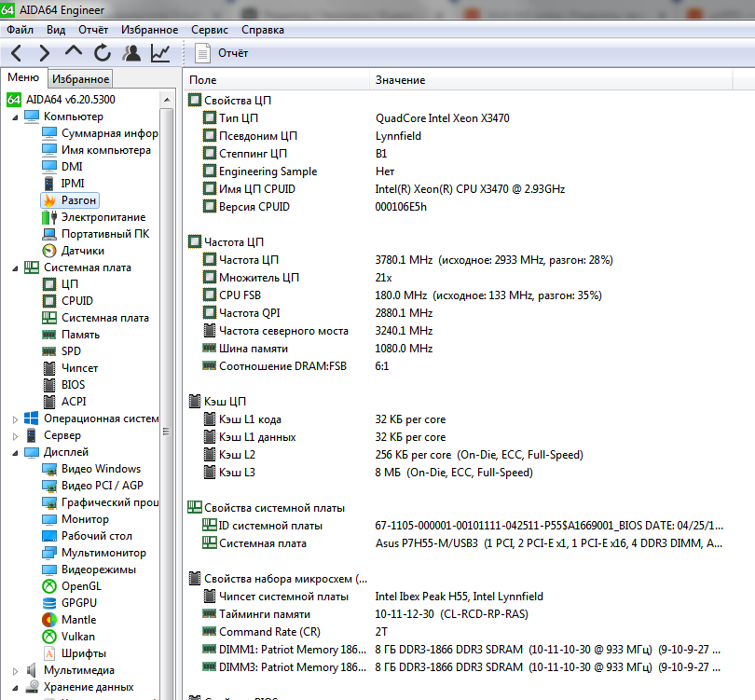Click the Разгон flame icon
The image size is (755, 700).
tap(49, 200)
